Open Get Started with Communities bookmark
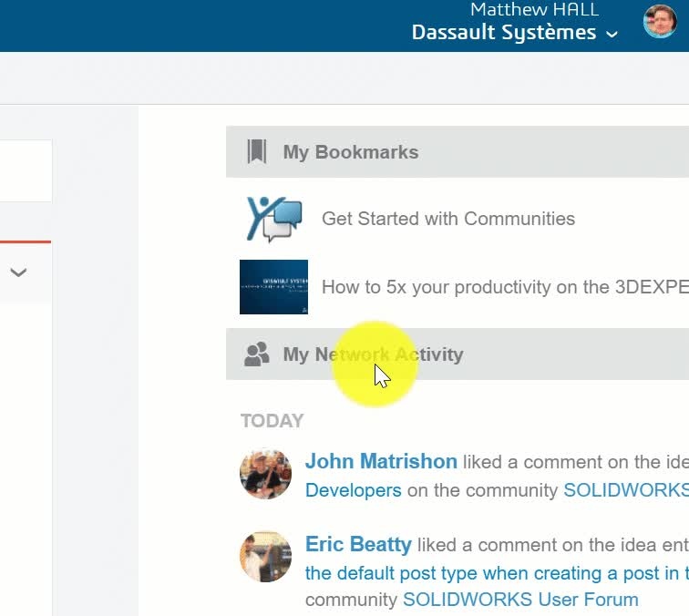 click(448, 219)
